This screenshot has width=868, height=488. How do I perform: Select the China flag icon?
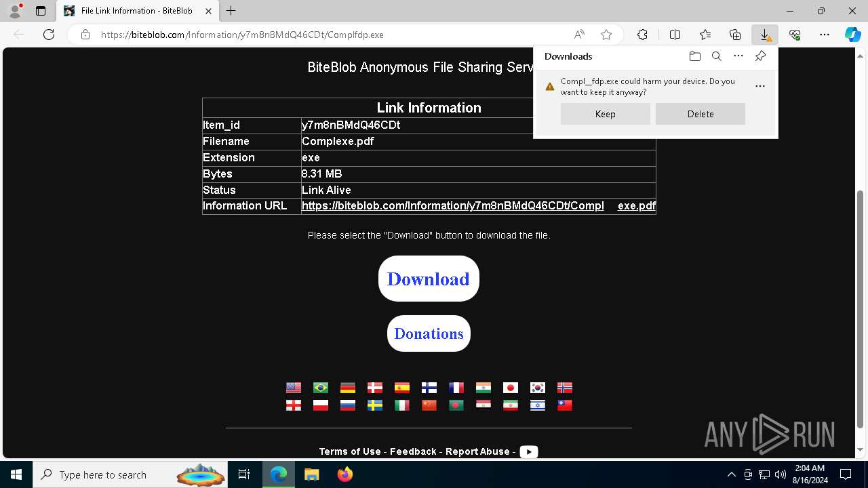pyautogui.click(x=429, y=405)
